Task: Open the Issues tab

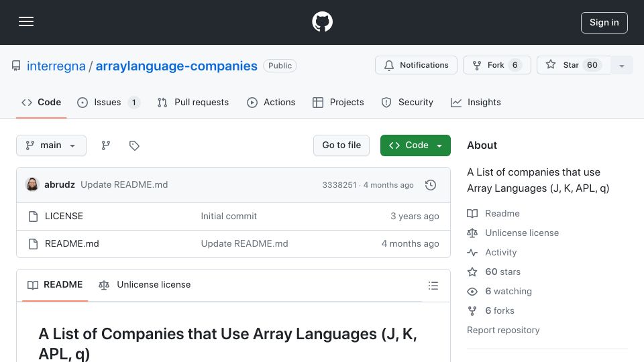Action: click(x=109, y=102)
